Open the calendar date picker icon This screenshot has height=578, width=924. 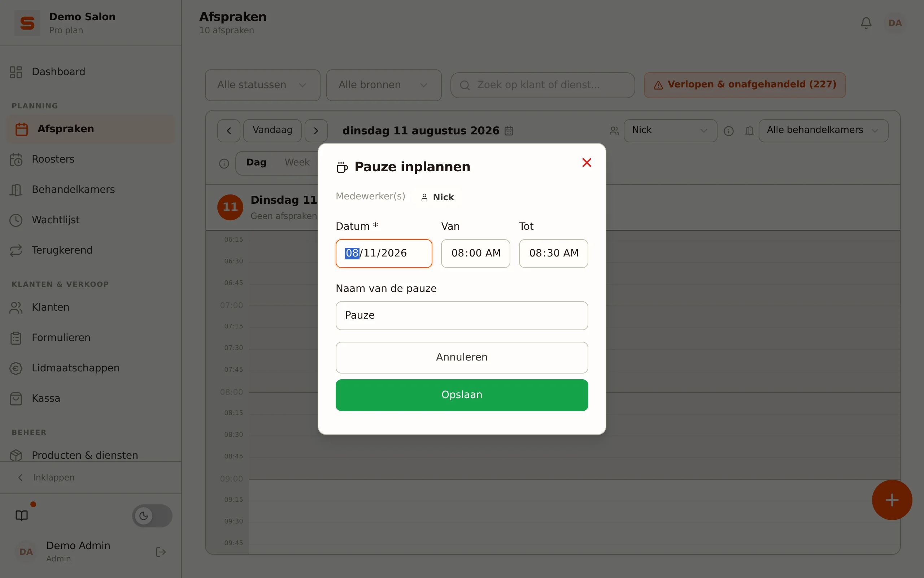pyautogui.click(x=509, y=131)
